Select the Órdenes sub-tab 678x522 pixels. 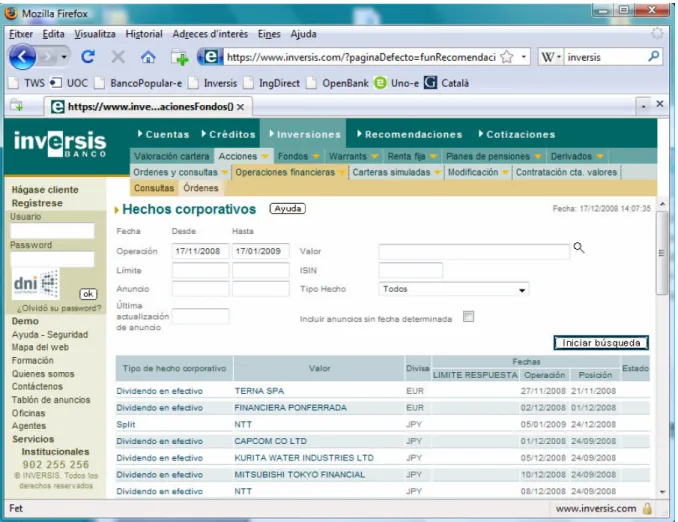201,188
